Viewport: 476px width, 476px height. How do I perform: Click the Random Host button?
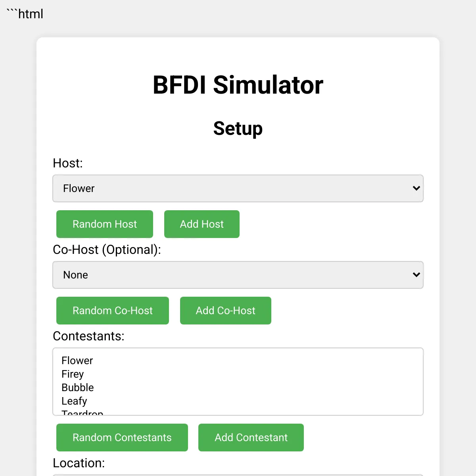coord(105,224)
